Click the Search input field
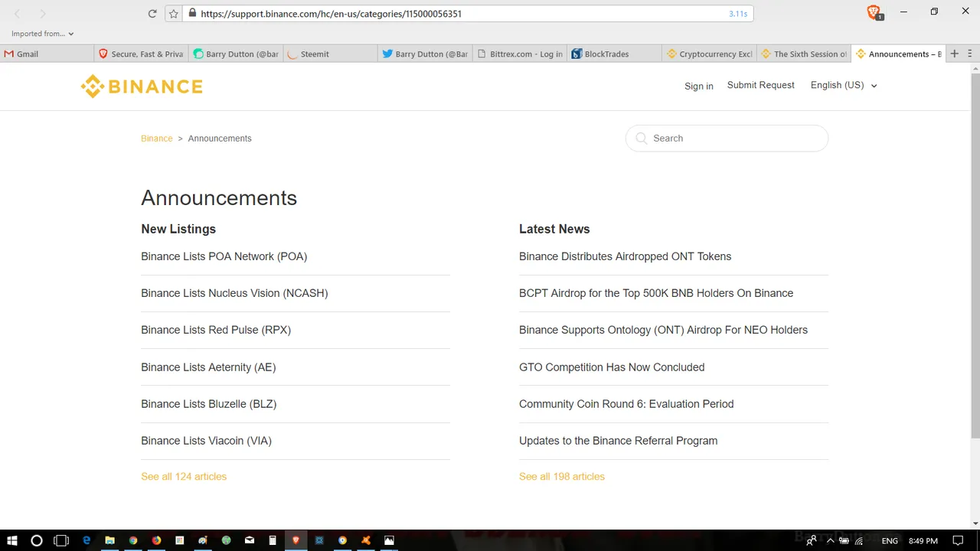The image size is (980, 551). (x=727, y=139)
